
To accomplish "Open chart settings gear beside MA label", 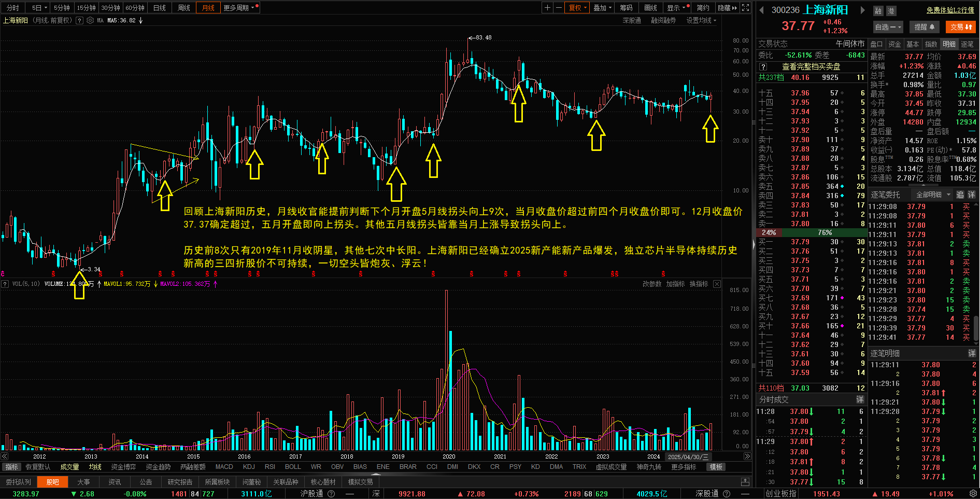I will pyautogui.click(x=90, y=21).
